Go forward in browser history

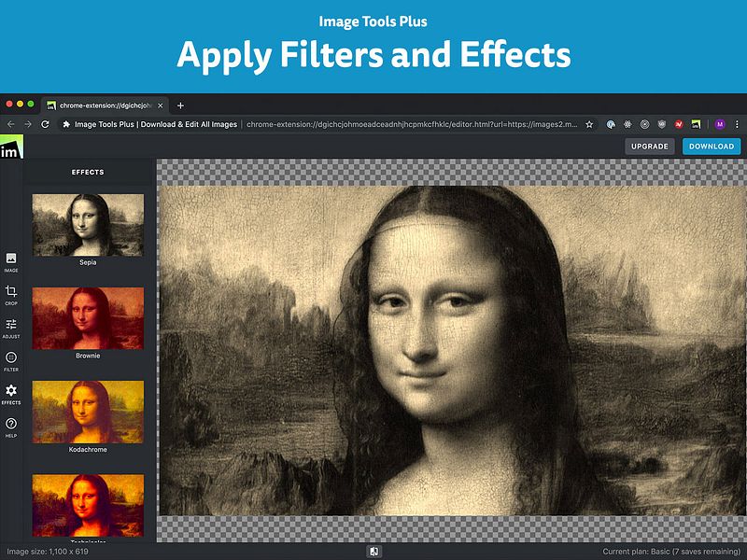point(28,124)
